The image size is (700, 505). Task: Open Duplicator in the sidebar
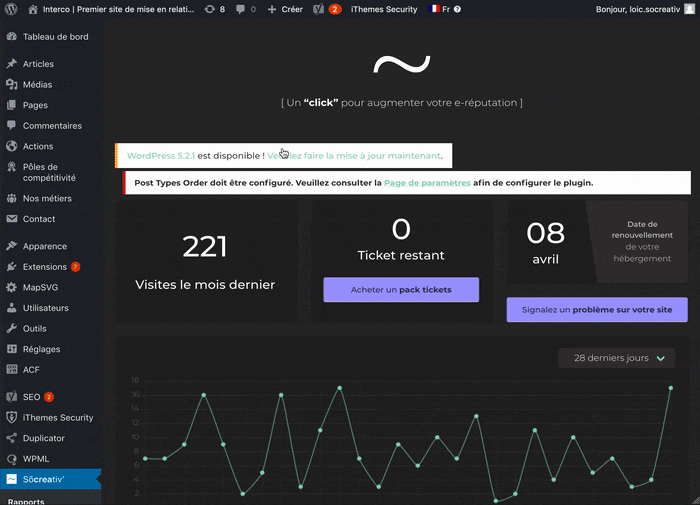[43, 438]
